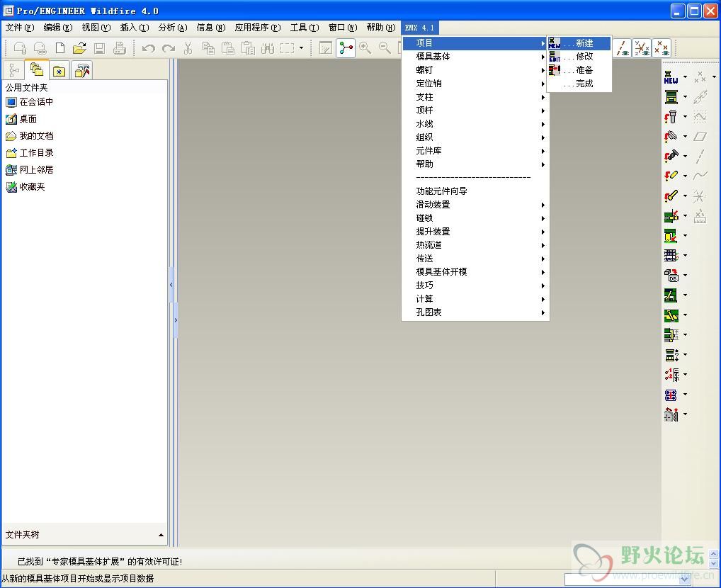721x588 pixels.
Task: Expand the 文件夹树 folder tree panel
Action: 161,535
